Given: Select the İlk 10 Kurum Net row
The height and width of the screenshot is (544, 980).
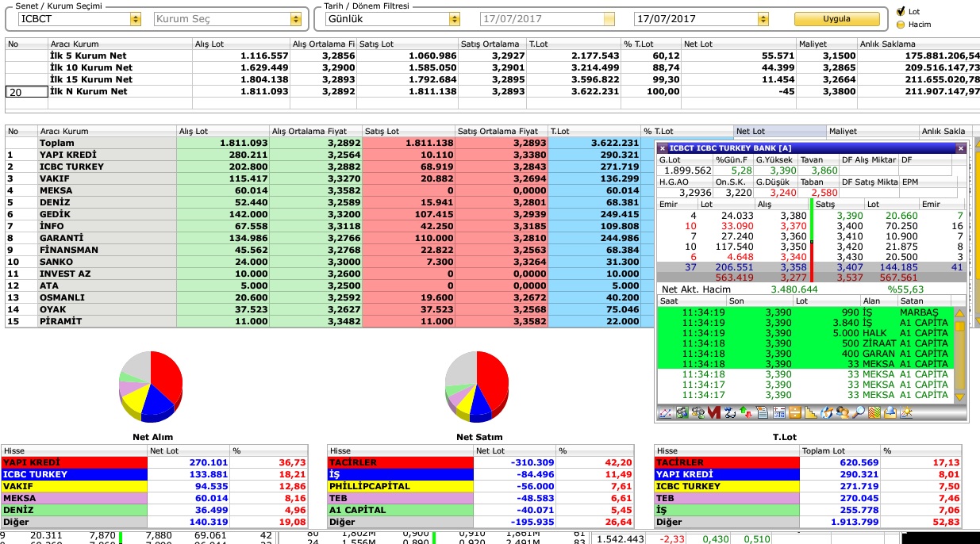Looking at the screenshot, I should (492, 67).
